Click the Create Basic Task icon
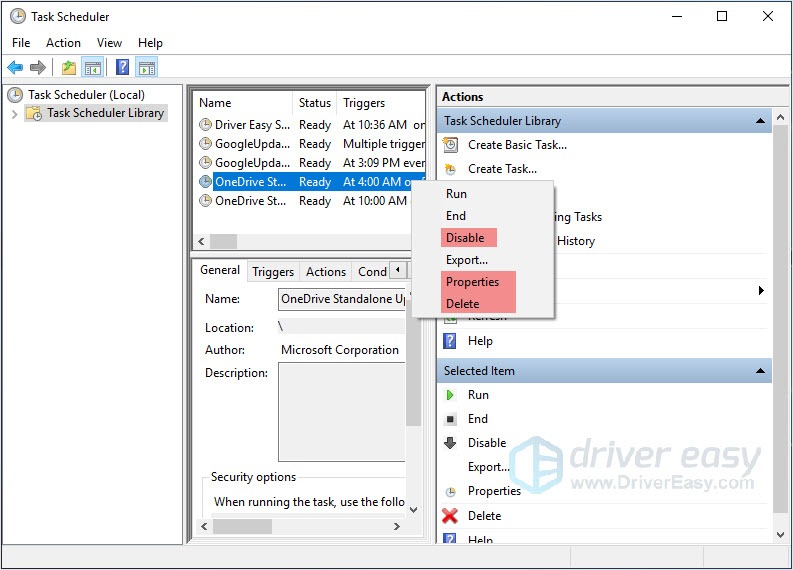Viewport: 793px width, 570px height. click(x=450, y=145)
